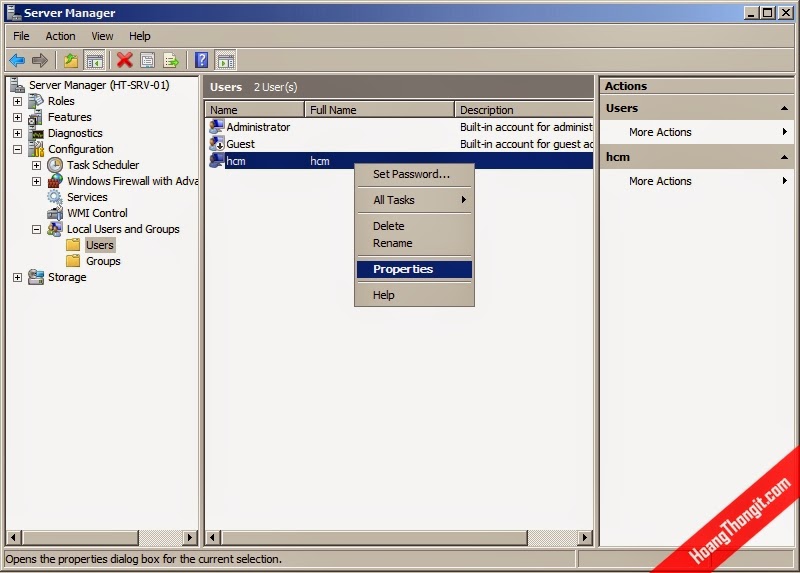Choose Rename from the context menu
This screenshot has height=573, width=800.
[x=414, y=243]
